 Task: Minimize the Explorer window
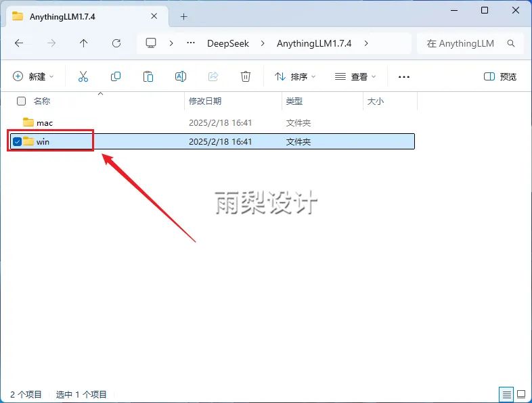pyautogui.click(x=454, y=11)
